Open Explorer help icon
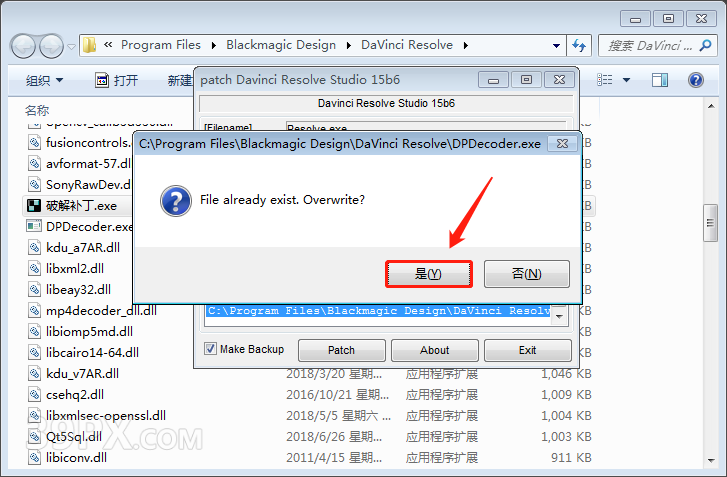The image size is (727, 477). click(696, 80)
